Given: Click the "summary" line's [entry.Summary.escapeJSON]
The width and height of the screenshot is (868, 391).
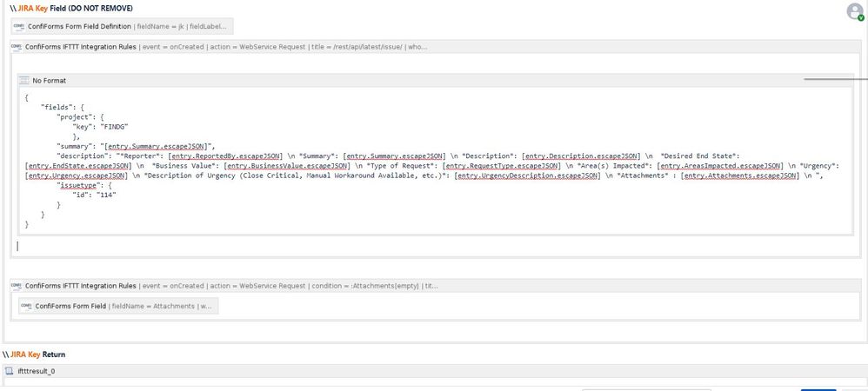Looking at the screenshot, I should pyautogui.click(x=155, y=147).
